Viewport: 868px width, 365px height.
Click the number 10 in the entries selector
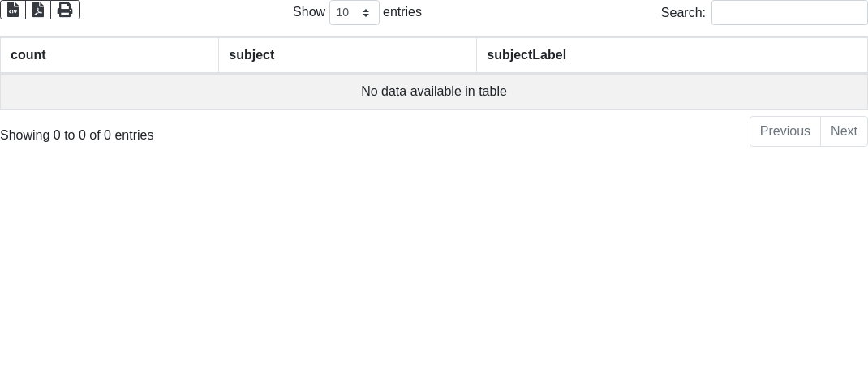pos(342,13)
